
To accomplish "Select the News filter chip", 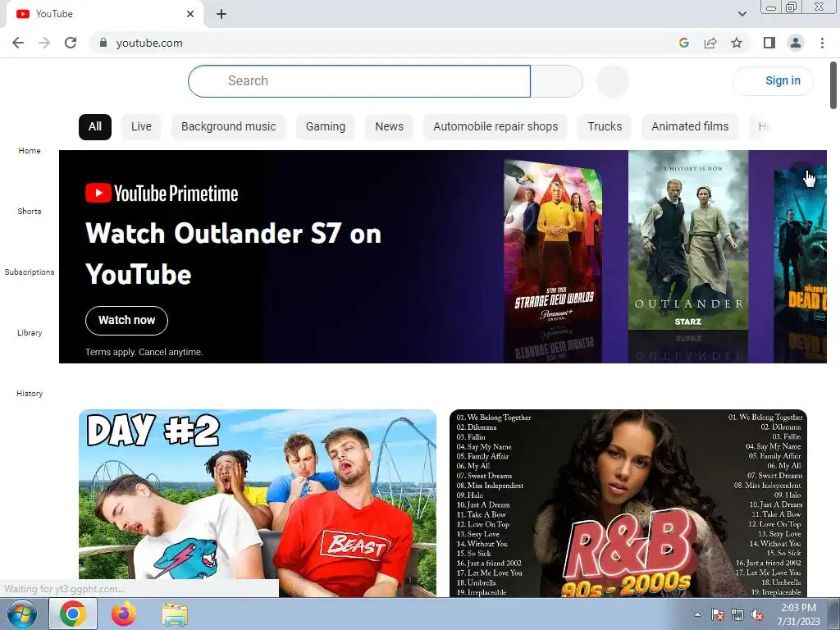I will (x=390, y=126).
